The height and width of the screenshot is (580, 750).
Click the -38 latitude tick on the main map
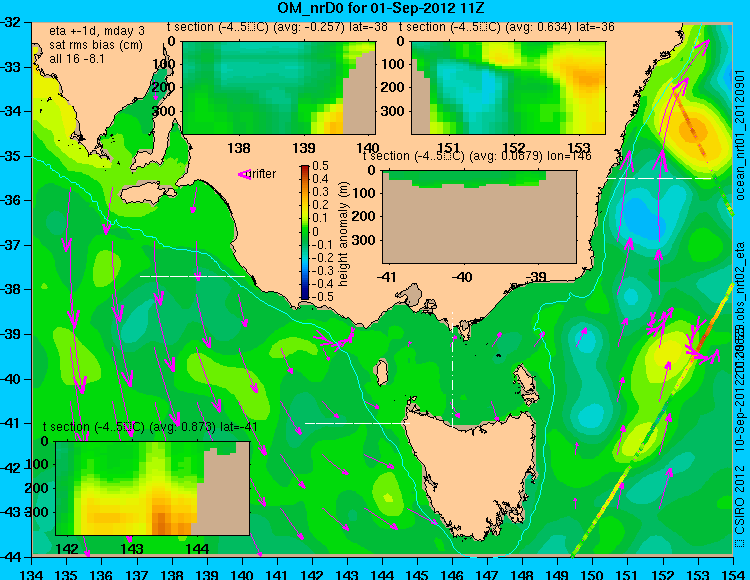[11, 289]
